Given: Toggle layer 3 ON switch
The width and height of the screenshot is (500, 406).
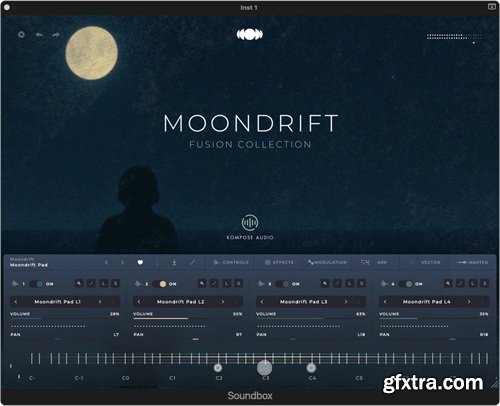Looking at the screenshot, I should click(283, 284).
